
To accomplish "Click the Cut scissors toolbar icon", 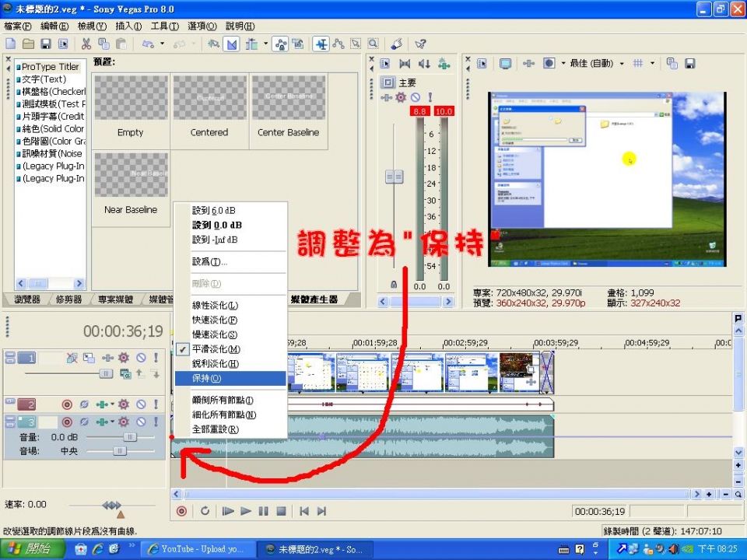I will pyautogui.click(x=86, y=44).
